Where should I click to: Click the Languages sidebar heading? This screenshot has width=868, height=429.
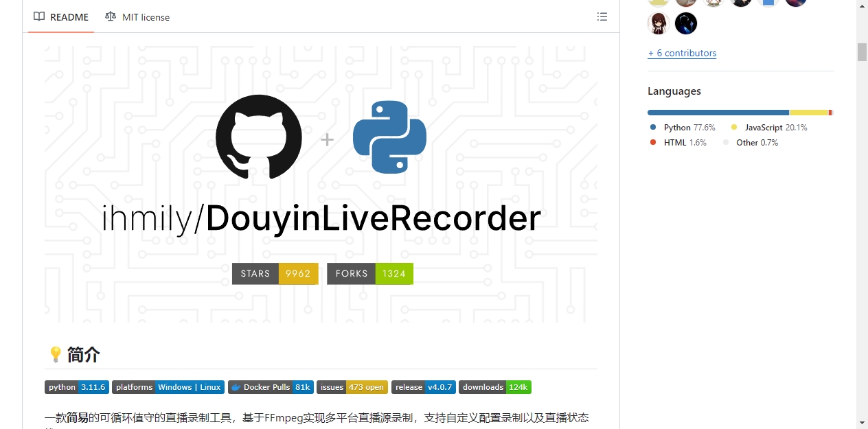tap(674, 91)
